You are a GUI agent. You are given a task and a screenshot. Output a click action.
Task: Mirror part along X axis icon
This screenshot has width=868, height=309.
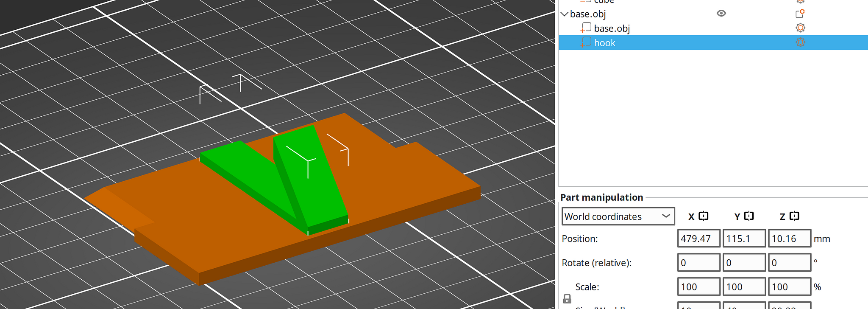click(x=704, y=216)
